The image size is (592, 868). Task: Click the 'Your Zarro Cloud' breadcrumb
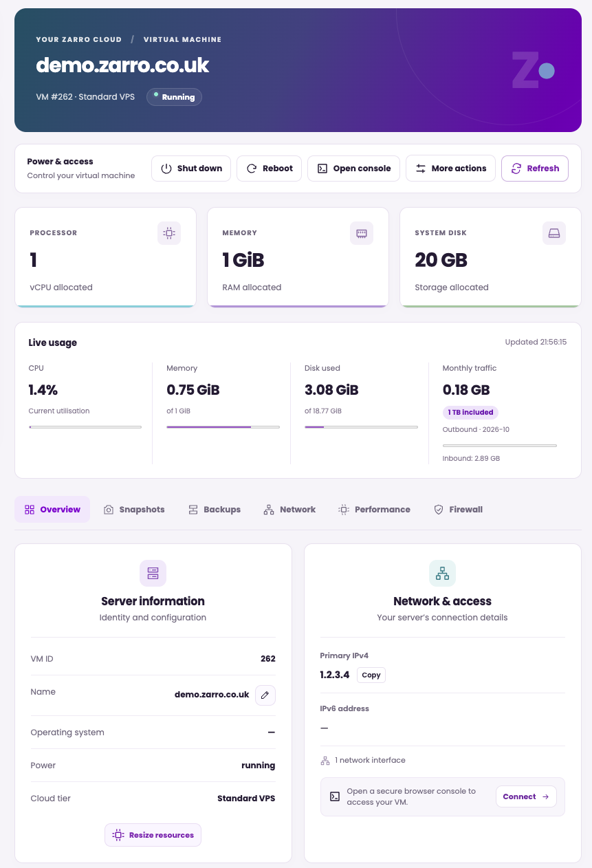click(x=79, y=40)
